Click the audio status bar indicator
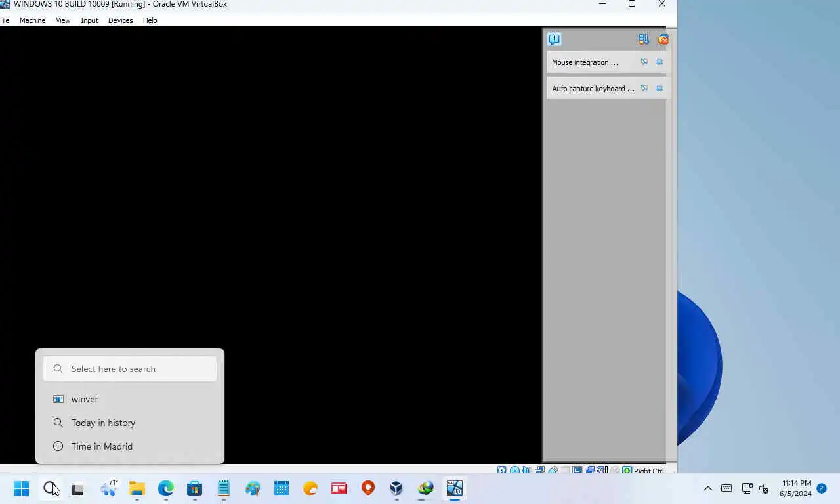 (x=526, y=470)
